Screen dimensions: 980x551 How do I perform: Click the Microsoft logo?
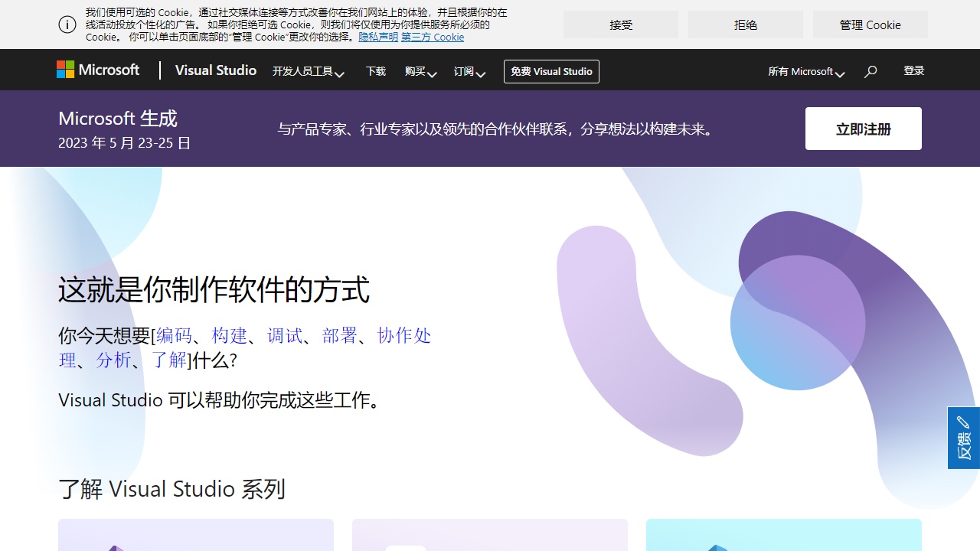point(98,70)
